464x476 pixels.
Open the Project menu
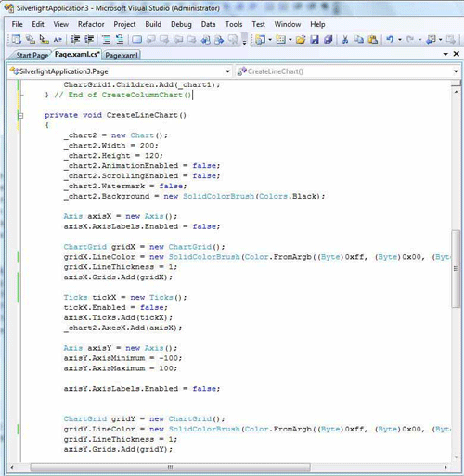coord(124,24)
